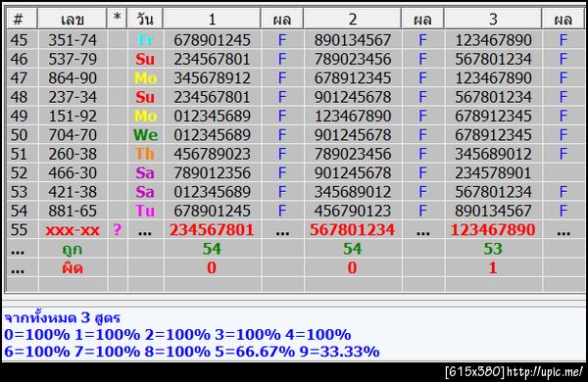
Task: Click 678912345 in row 50
Action: pyautogui.click(x=493, y=135)
